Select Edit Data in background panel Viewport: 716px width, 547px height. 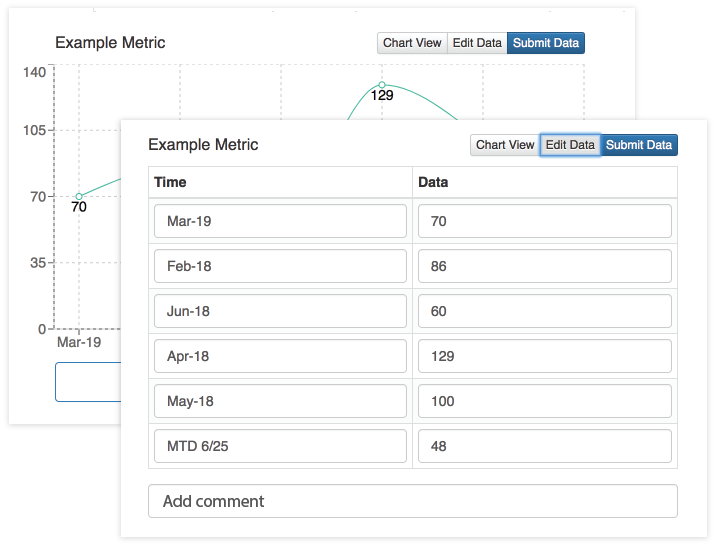tap(477, 43)
